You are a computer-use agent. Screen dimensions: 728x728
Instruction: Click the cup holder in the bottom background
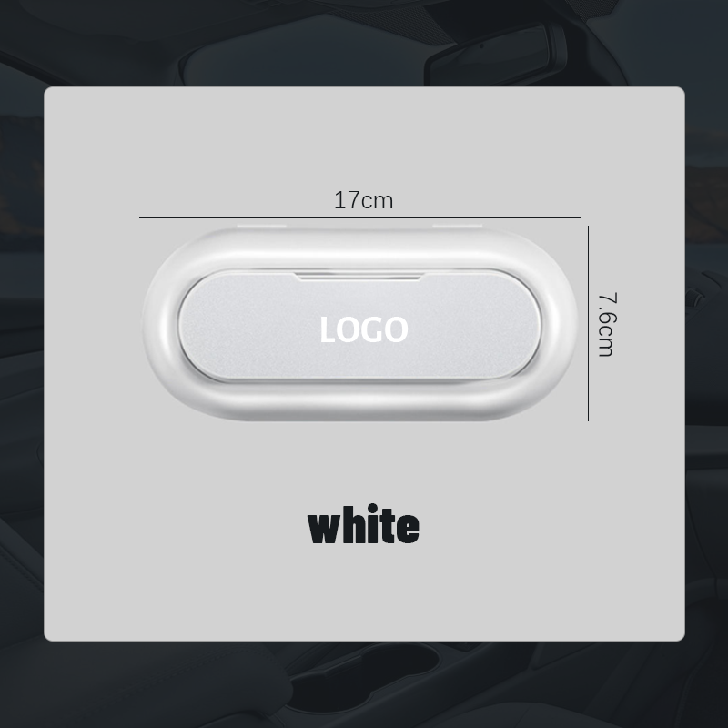tap(362, 685)
